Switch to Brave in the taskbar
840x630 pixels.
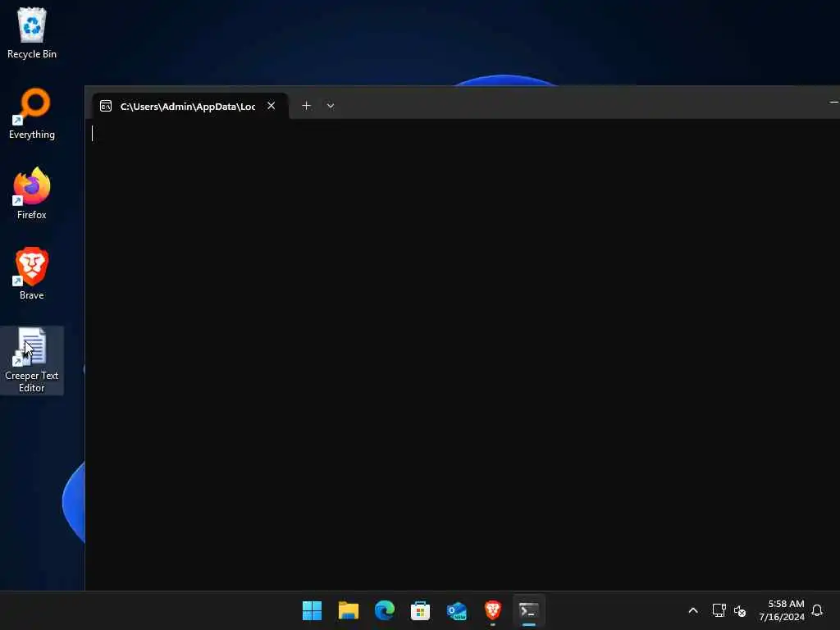tap(493, 610)
